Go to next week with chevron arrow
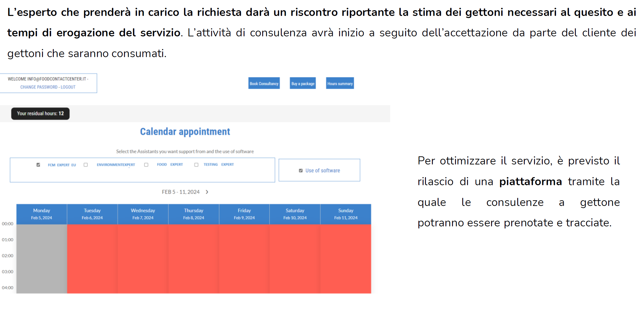This screenshot has width=644, height=313. pos(207,192)
